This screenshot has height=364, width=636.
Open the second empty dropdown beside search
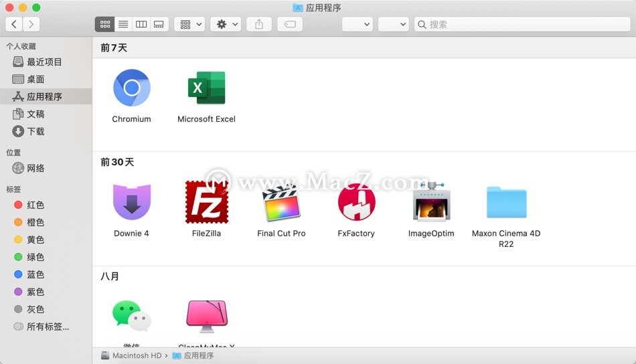pos(394,24)
